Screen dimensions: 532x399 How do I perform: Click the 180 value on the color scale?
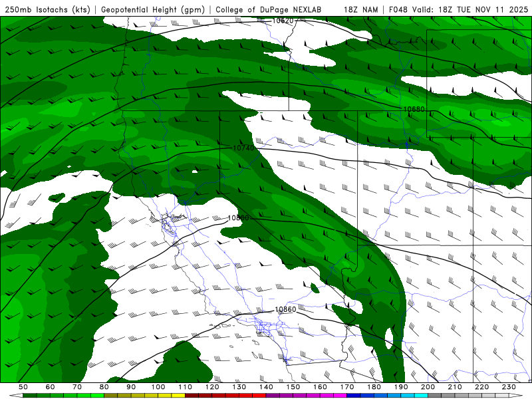click(374, 387)
